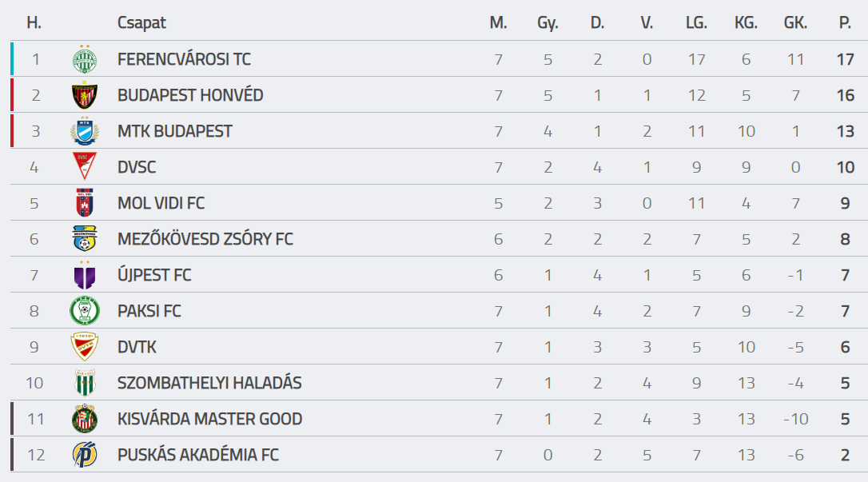
Task: Click the MTK Budapest club crest
Action: [x=85, y=131]
